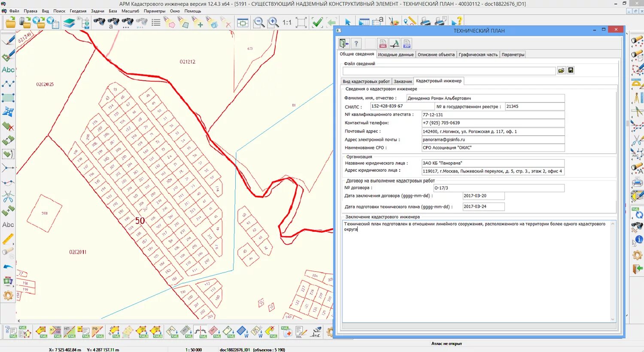This screenshot has width=644, height=352.
Task: Click the Наименование СРО field
Action: 493,148
